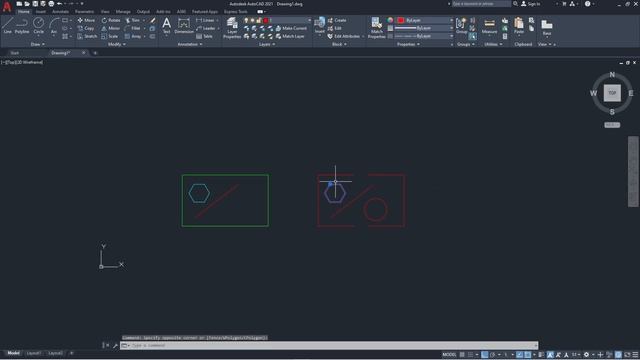Expand the Annotation panel
This screenshot has height=360, width=640.
190,44
